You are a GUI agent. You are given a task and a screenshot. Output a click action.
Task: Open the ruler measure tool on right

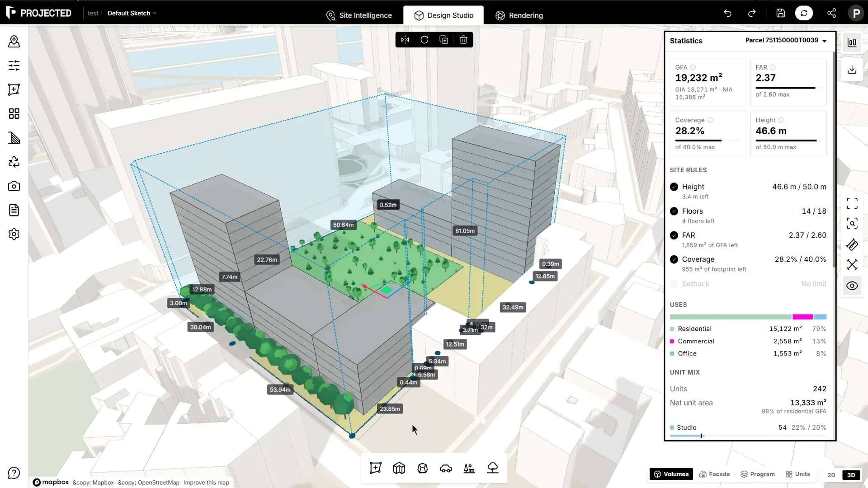pyautogui.click(x=852, y=244)
